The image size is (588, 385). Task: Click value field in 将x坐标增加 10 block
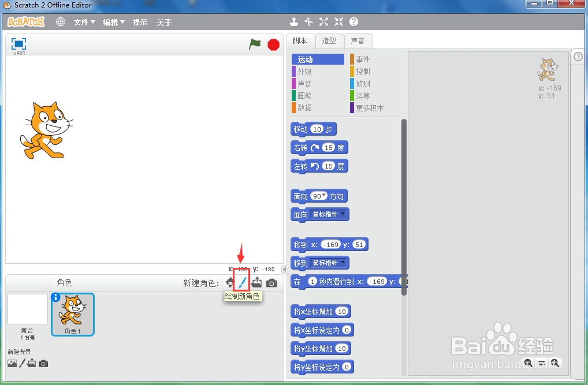coord(341,312)
